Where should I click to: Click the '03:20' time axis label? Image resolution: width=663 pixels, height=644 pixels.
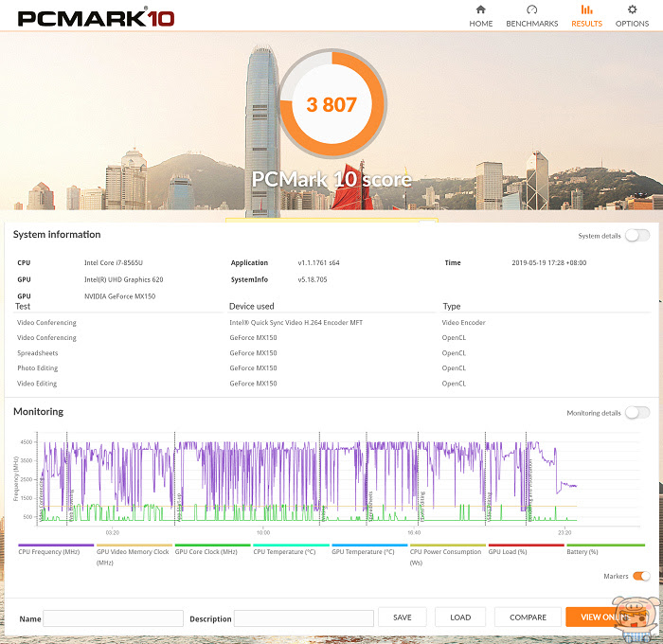tap(113, 533)
